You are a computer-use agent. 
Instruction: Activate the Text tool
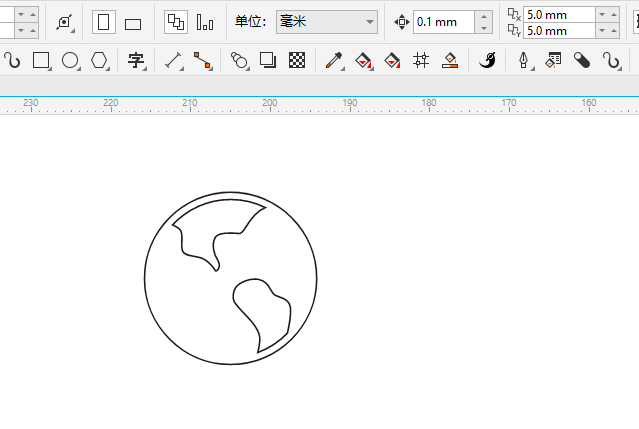tap(136, 61)
